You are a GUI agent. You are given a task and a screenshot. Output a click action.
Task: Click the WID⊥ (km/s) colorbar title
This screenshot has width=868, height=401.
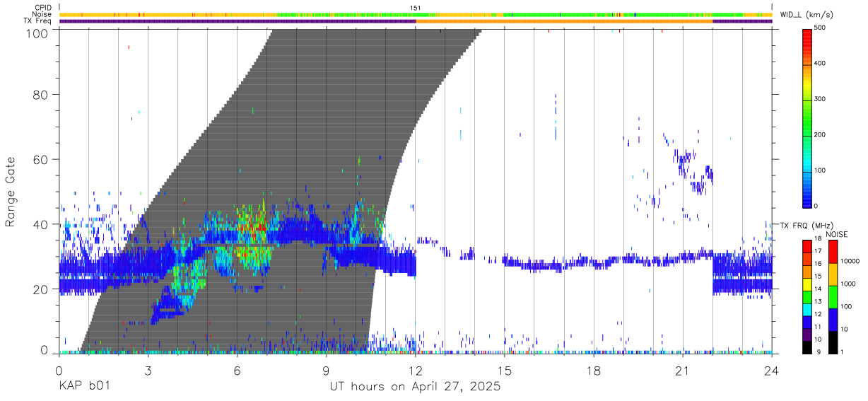(807, 14)
